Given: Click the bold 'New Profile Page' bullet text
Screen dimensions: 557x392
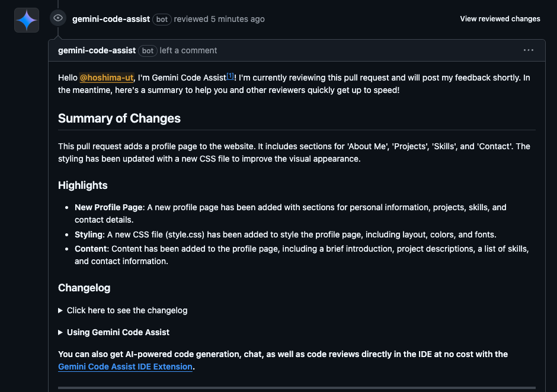Looking at the screenshot, I should pyautogui.click(x=108, y=207).
